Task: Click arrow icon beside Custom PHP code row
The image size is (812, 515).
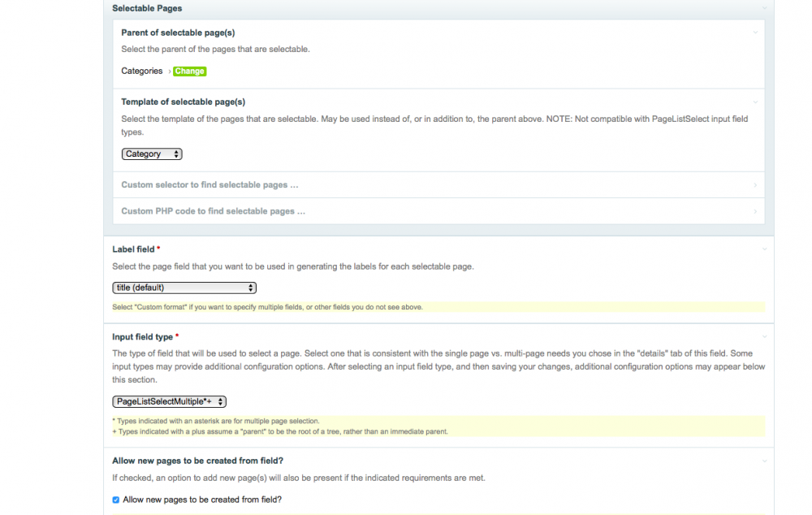Action: click(x=755, y=211)
